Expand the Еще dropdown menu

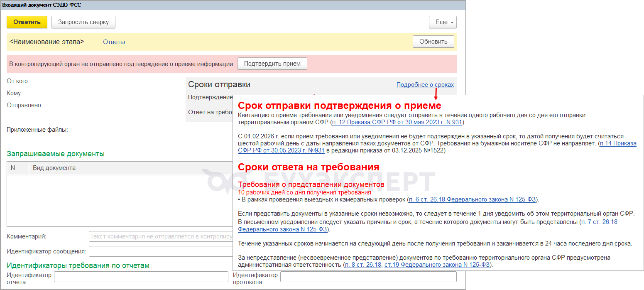[443, 22]
